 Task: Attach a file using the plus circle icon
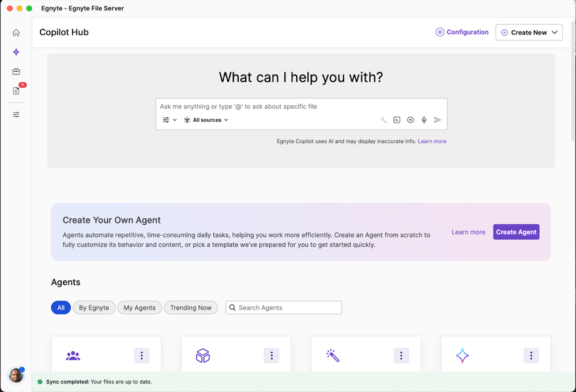click(x=410, y=119)
